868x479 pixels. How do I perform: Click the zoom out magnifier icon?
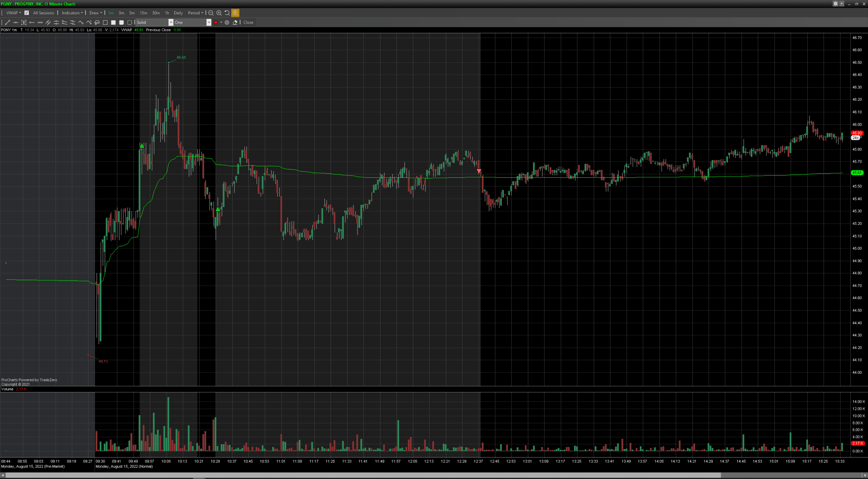click(211, 13)
